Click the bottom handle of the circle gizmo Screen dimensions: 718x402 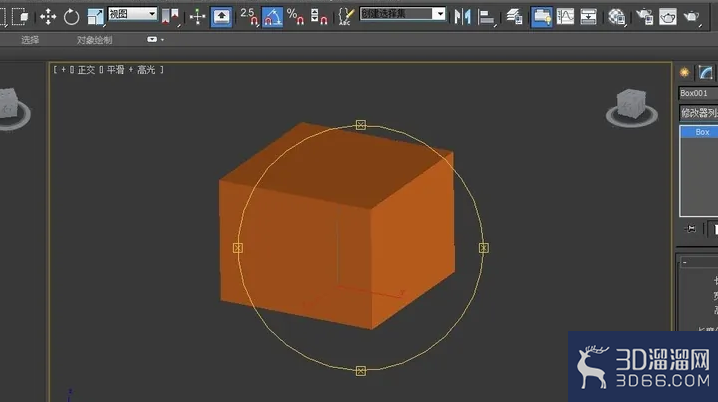360,371
